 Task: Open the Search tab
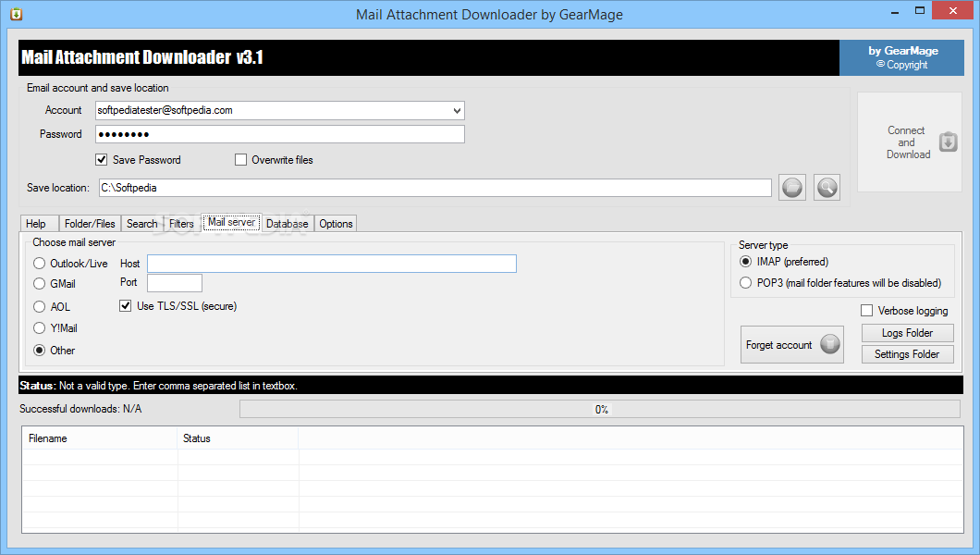(x=141, y=224)
